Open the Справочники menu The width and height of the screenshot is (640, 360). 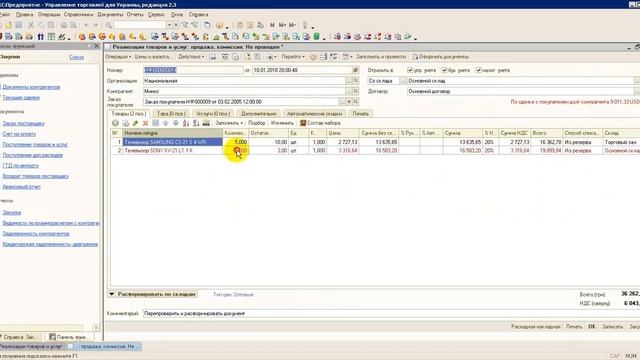(x=79, y=14)
